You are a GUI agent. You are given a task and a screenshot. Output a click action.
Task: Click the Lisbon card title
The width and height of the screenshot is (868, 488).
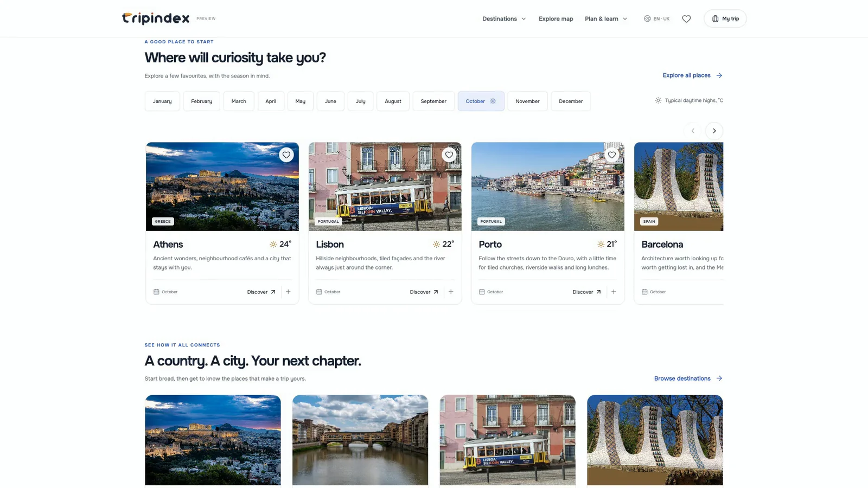point(330,245)
